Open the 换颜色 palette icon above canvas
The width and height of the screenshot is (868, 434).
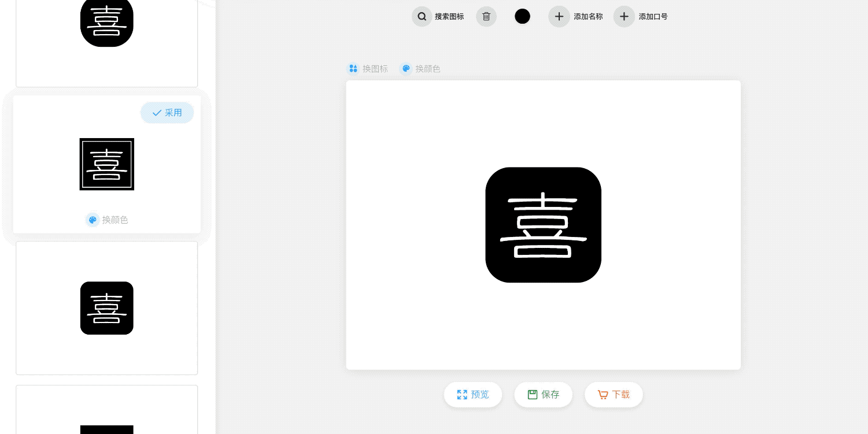pyautogui.click(x=406, y=68)
